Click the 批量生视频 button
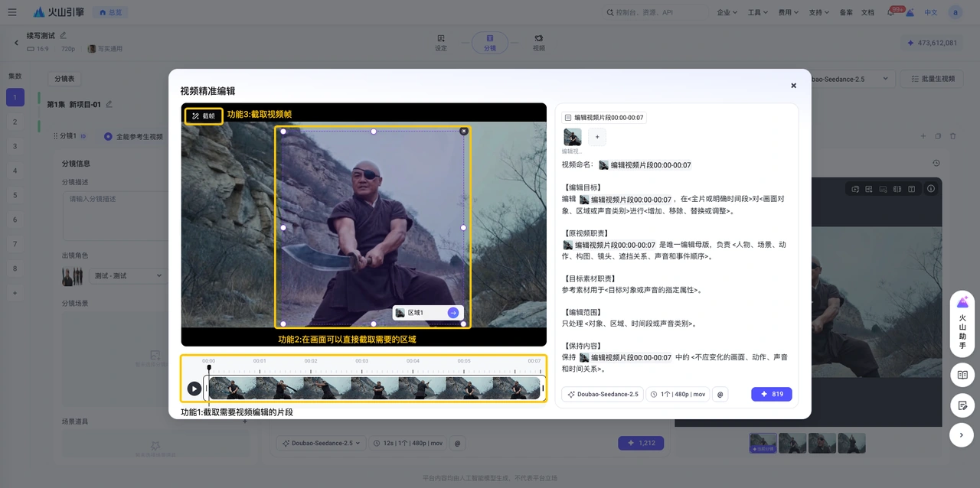Screen dimensions: 980x488 (x=932, y=79)
